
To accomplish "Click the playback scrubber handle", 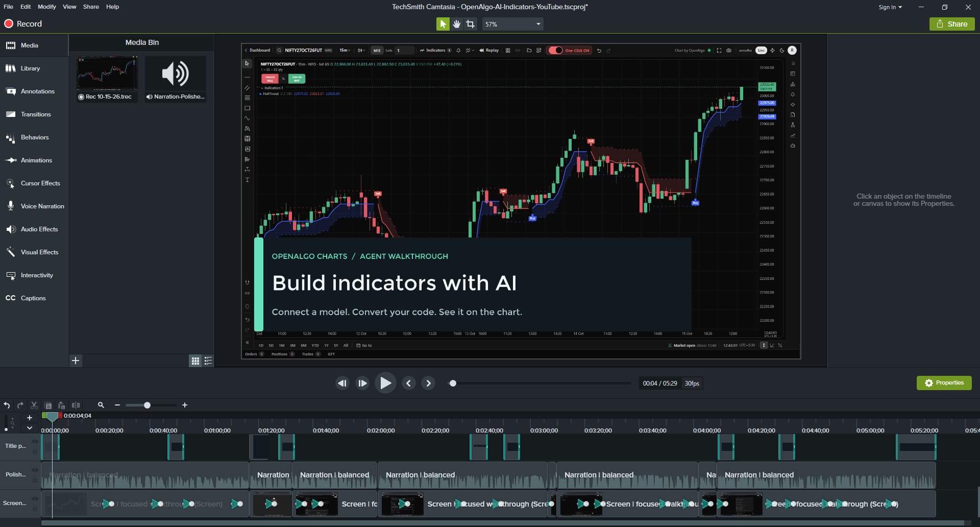I will [x=453, y=384].
